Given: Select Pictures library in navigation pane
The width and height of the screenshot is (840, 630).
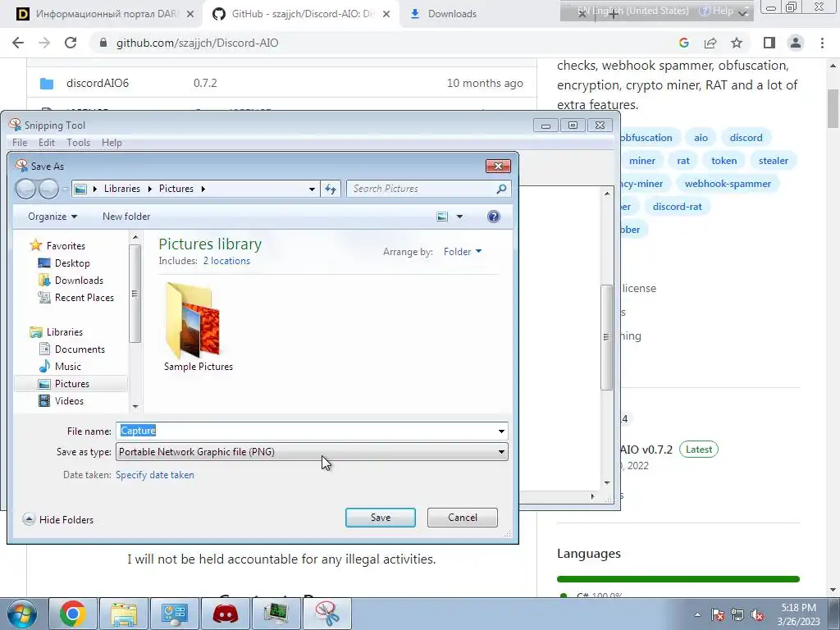Looking at the screenshot, I should 72,384.
